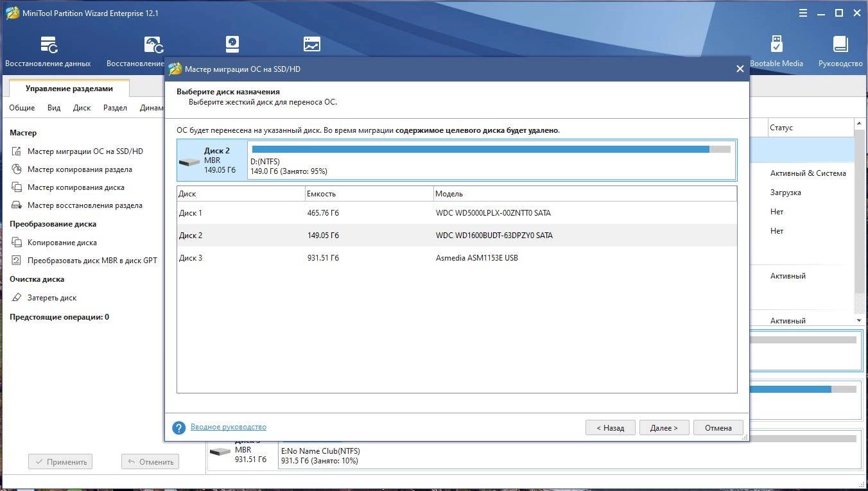
Task: Open the hamburger menu in title bar
Action: tap(803, 13)
